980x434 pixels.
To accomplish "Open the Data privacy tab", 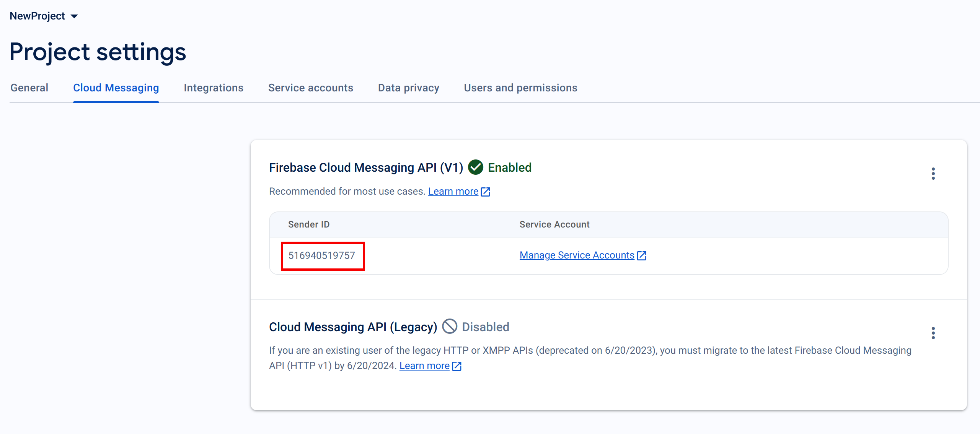I will click(x=409, y=88).
